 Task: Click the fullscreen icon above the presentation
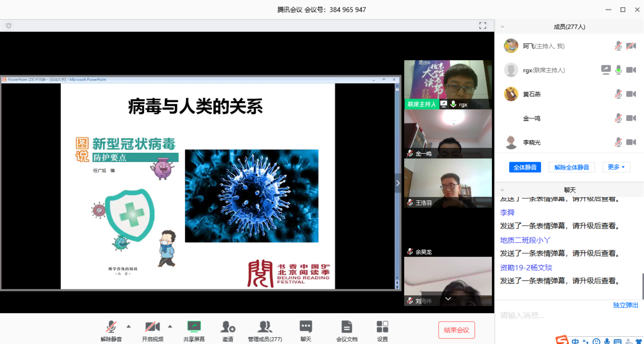(x=483, y=25)
